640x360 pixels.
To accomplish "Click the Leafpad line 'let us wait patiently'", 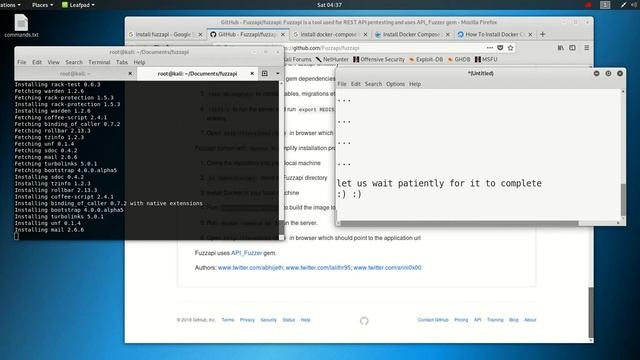I will pyautogui.click(x=439, y=183).
